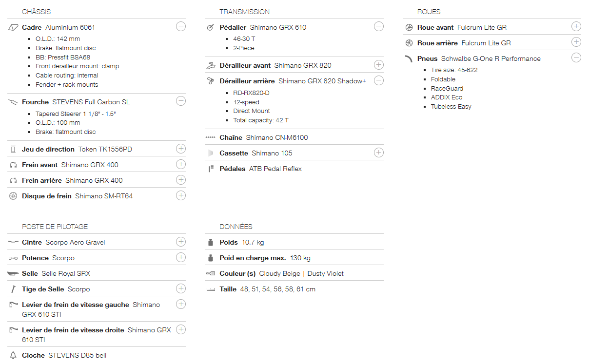Collapse the Cadre details section
The height and width of the screenshot is (364, 589).
(x=180, y=26)
